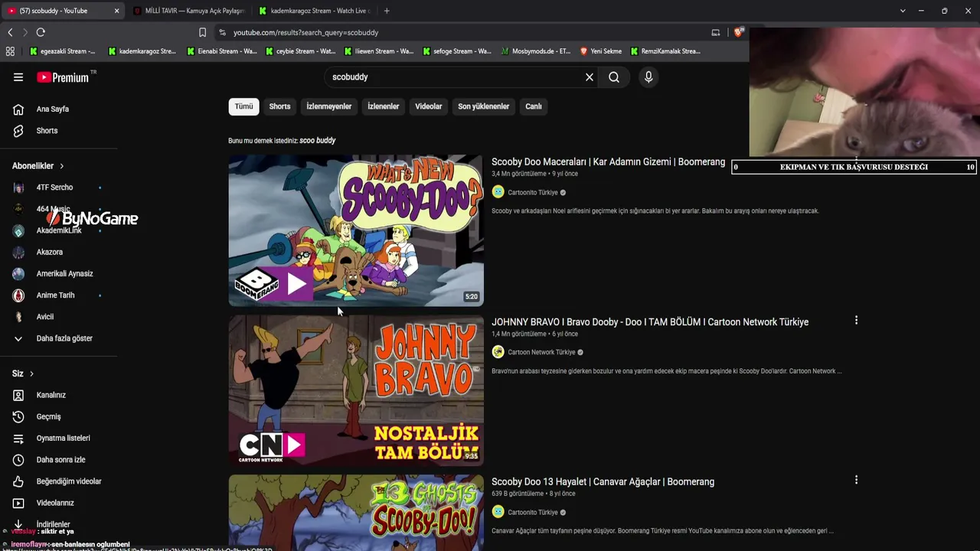Expand the Abonelikler section

(x=38, y=166)
